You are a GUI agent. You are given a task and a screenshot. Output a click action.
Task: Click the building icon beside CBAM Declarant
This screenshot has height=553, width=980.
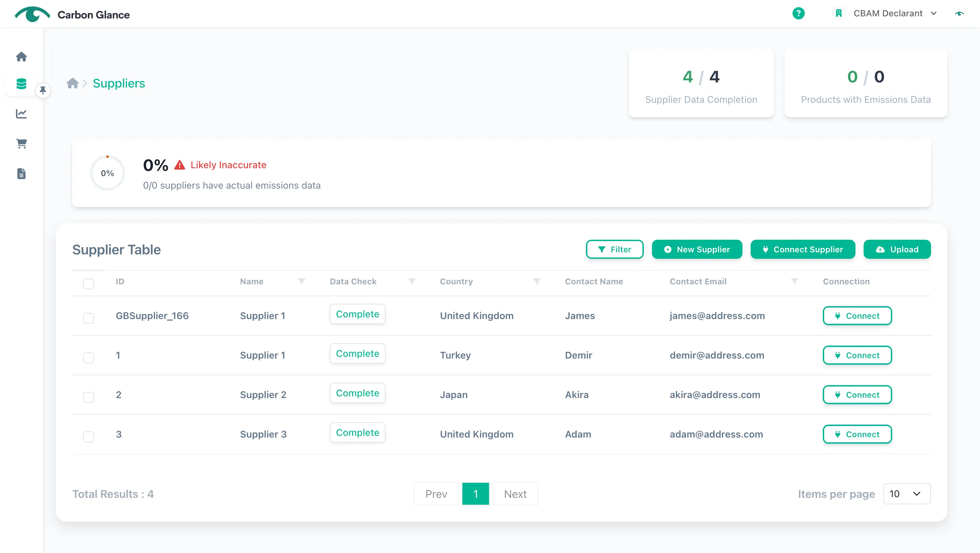[838, 13]
